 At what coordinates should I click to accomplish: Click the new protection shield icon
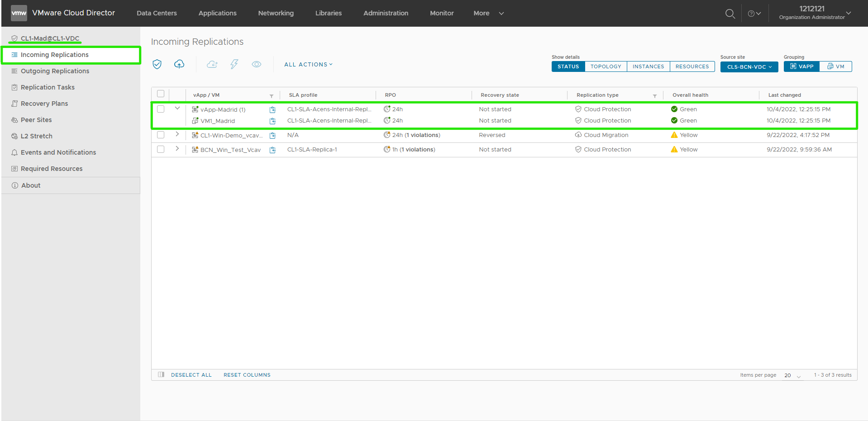click(x=157, y=64)
